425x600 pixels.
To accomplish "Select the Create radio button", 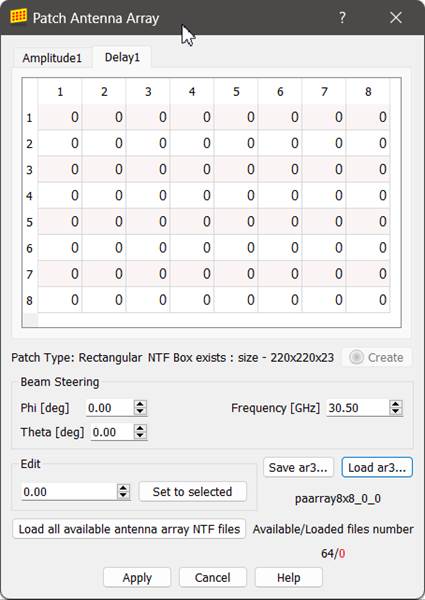I will click(x=356, y=357).
